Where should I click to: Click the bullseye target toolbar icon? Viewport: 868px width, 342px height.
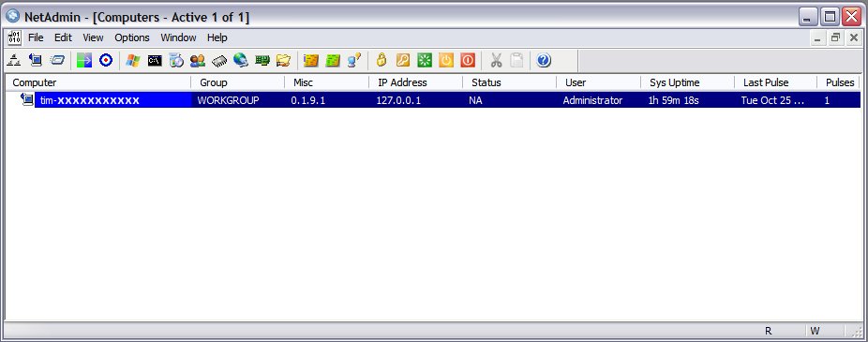pos(106,60)
